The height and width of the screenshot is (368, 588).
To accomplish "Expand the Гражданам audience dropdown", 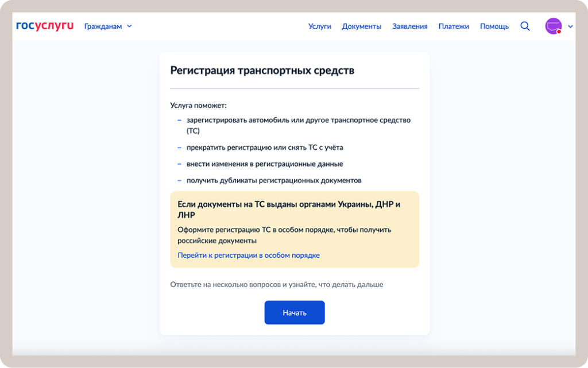I will tap(103, 26).
